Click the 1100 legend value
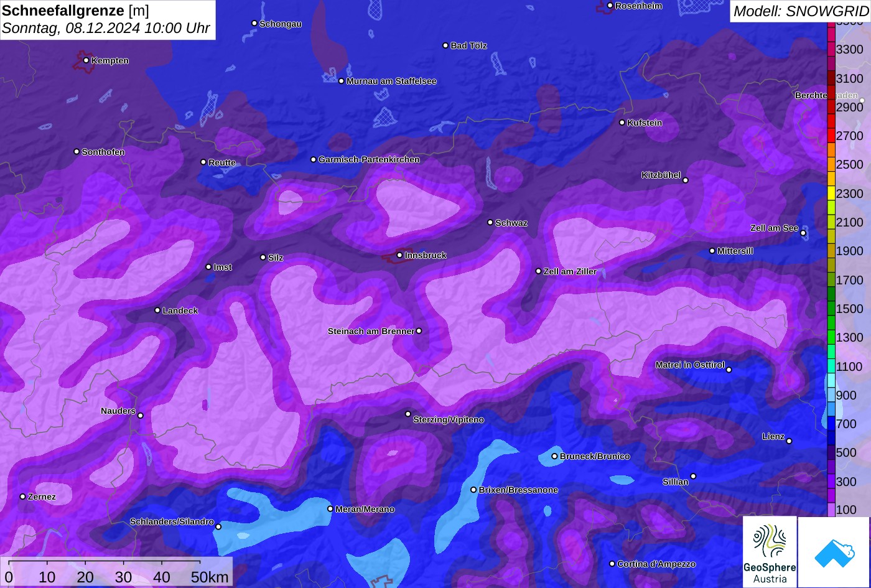Viewport: 871px width, 588px height. pyautogui.click(x=850, y=366)
